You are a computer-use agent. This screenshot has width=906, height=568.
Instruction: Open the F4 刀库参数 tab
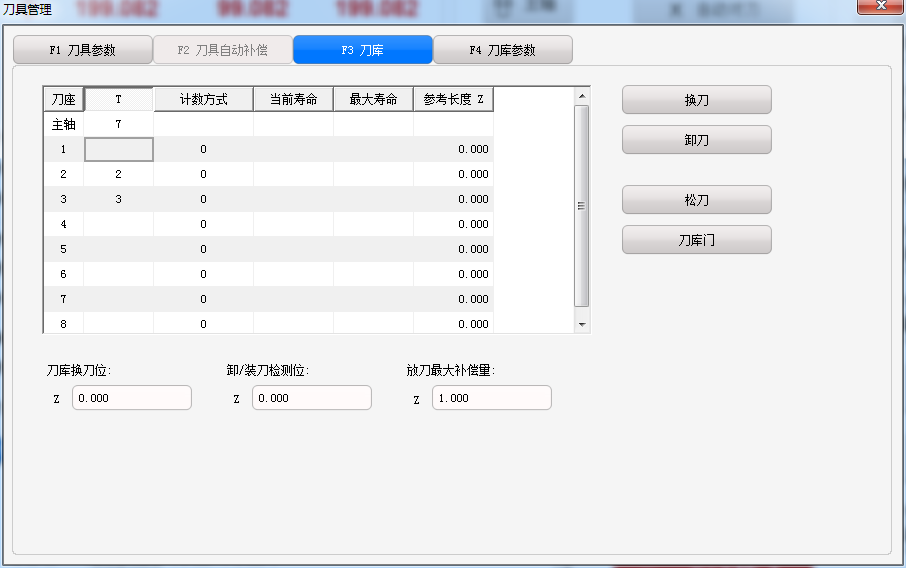coord(502,50)
